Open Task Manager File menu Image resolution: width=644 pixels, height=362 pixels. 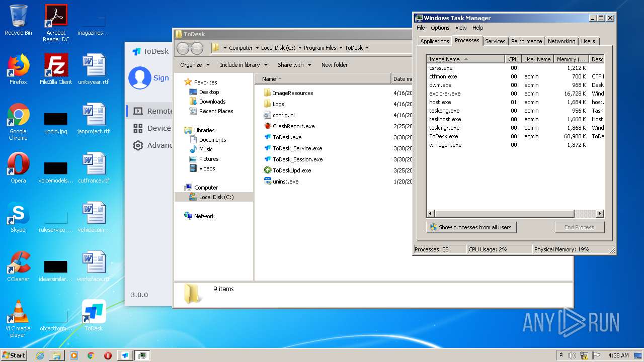[421, 28]
